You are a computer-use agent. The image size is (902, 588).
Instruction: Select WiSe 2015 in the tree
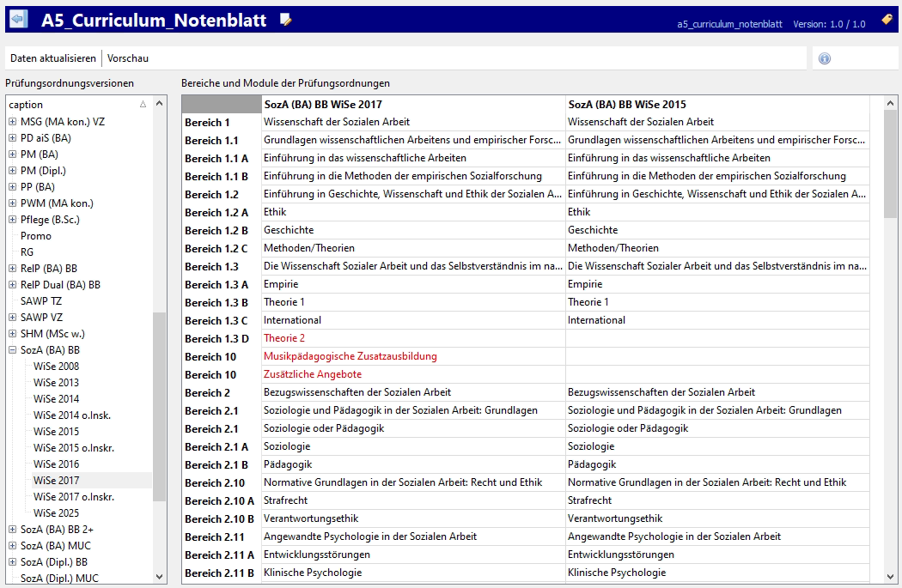coord(56,432)
